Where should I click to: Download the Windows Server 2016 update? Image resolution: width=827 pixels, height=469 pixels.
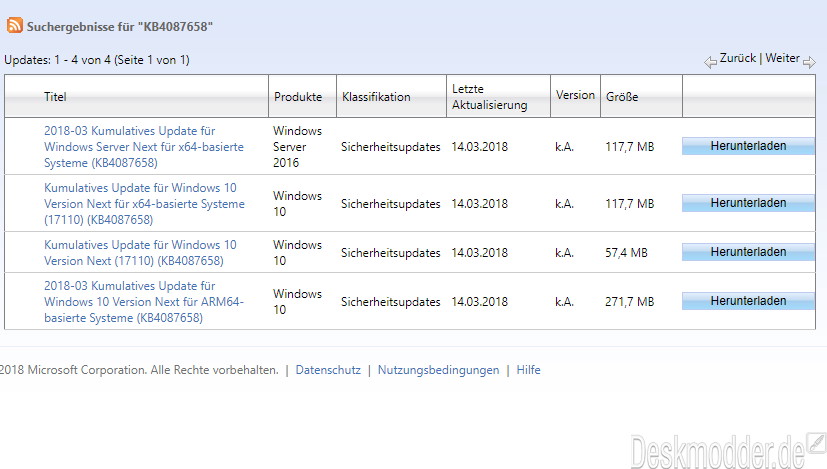tap(748, 146)
